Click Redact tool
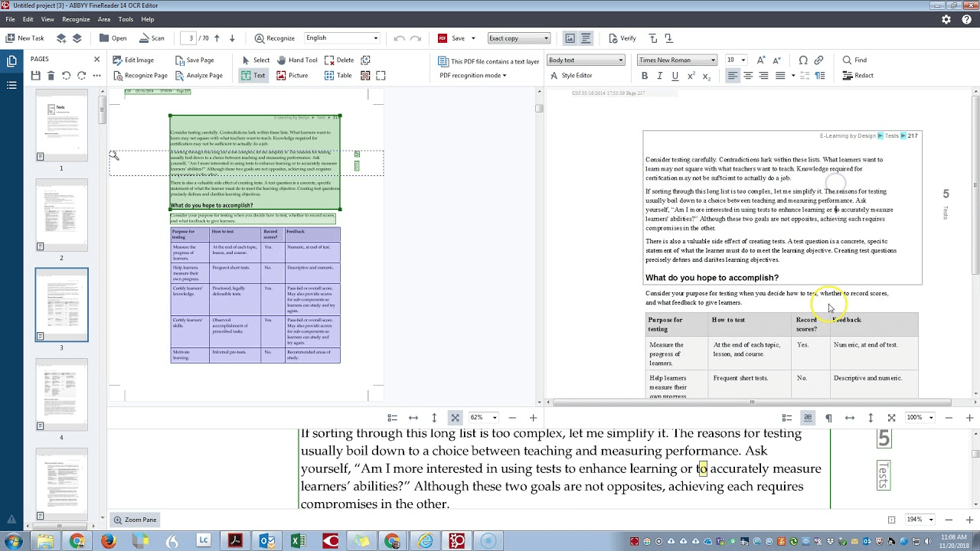 click(x=858, y=76)
